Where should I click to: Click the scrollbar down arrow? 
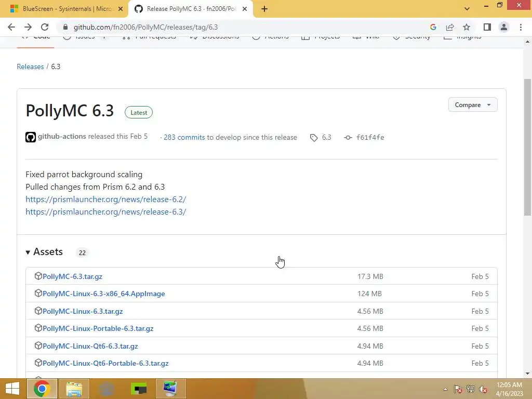527,374
